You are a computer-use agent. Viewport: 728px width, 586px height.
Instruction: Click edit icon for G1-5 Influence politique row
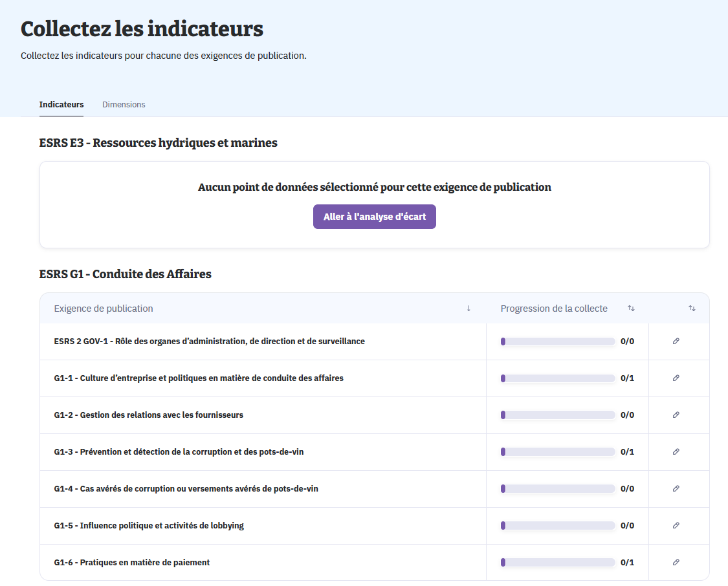click(676, 525)
